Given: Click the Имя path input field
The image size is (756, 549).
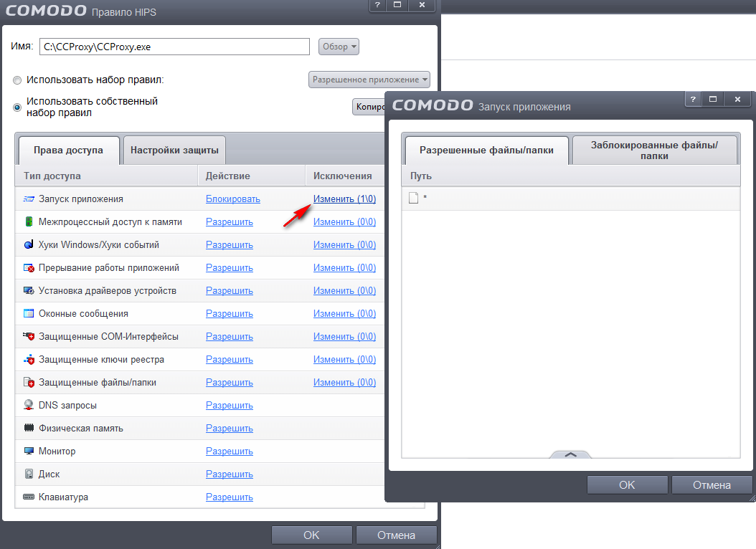Looking at the screenshot, I should click(174, 47).
